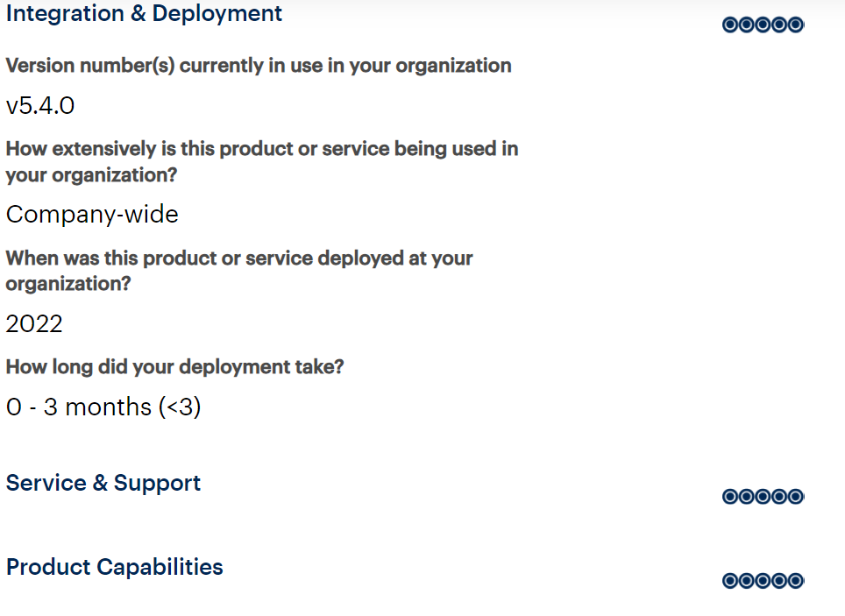Select first rating circle for Integration & Deployment
The width and height of the screenshot is (845, 616).
click(x=730, y=25)
